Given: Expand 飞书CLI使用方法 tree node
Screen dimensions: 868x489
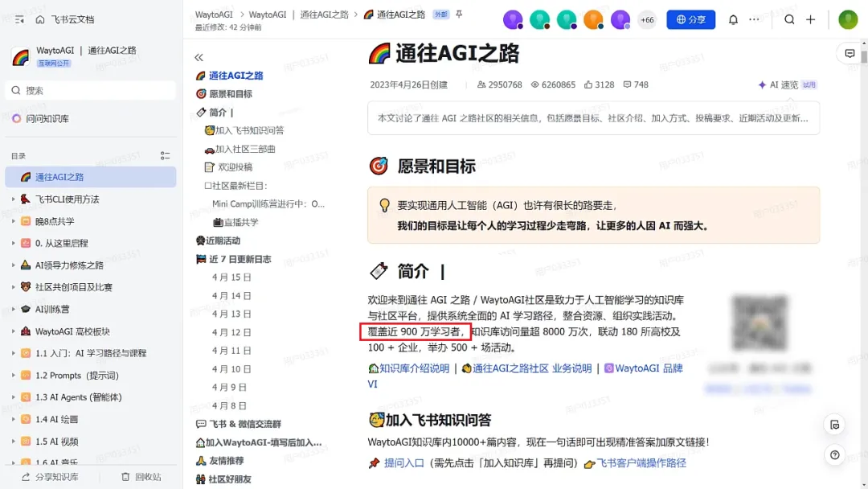Looking at the screenshot, I should click(14, 199).
